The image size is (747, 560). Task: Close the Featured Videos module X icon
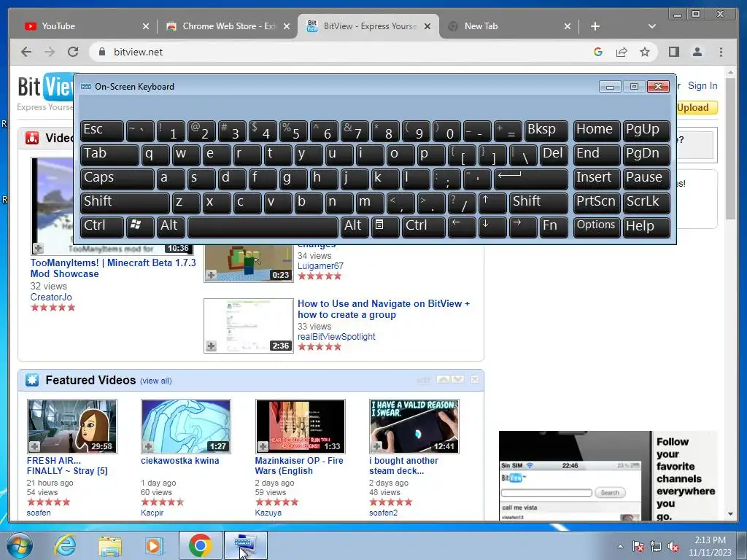(474, 379)
